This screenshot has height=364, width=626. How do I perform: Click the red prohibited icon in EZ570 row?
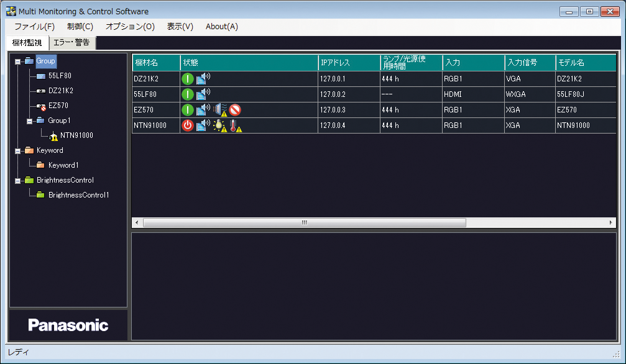pos(235,110)
